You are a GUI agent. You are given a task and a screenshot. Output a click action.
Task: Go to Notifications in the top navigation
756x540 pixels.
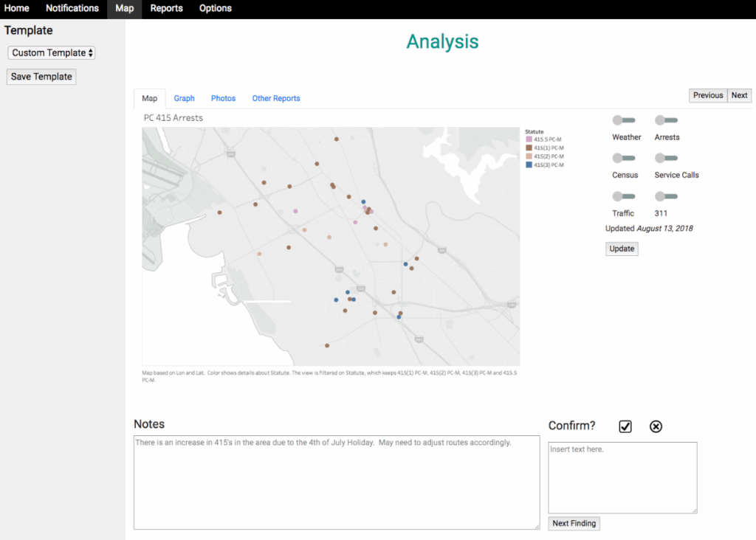tap(72, 9)
